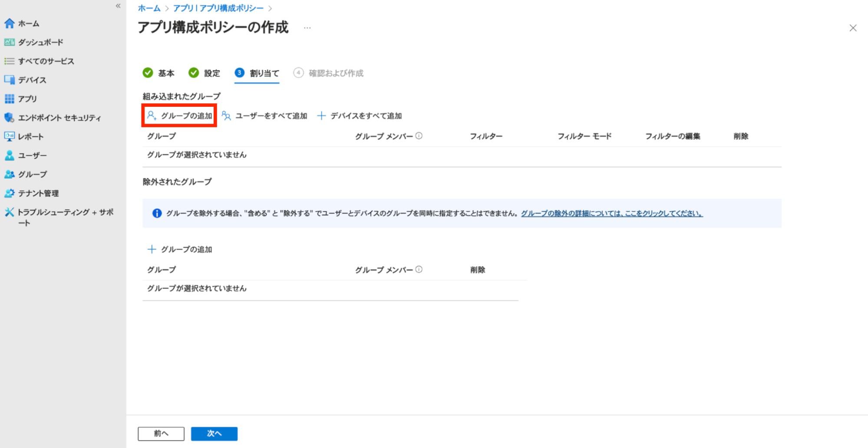Image resolution: width=868 pixels, height=448 pixels.
Task: Click the Users (ユーザー) icon
Action: (10, 155)
